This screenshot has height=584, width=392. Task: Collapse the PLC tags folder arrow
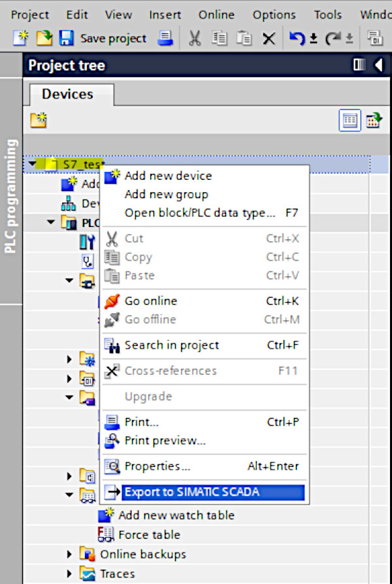click(x=69, y=397)
